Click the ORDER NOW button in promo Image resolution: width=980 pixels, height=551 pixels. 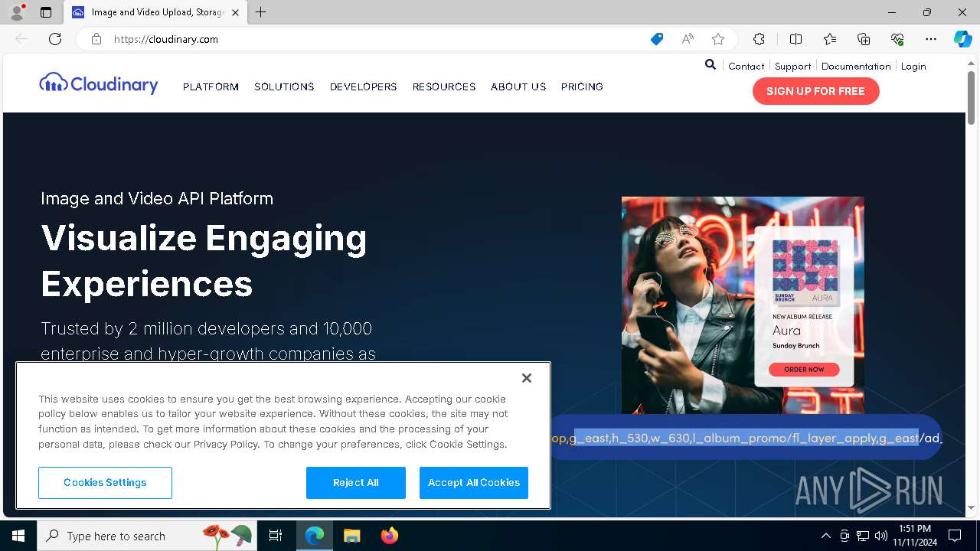[803, 370]
